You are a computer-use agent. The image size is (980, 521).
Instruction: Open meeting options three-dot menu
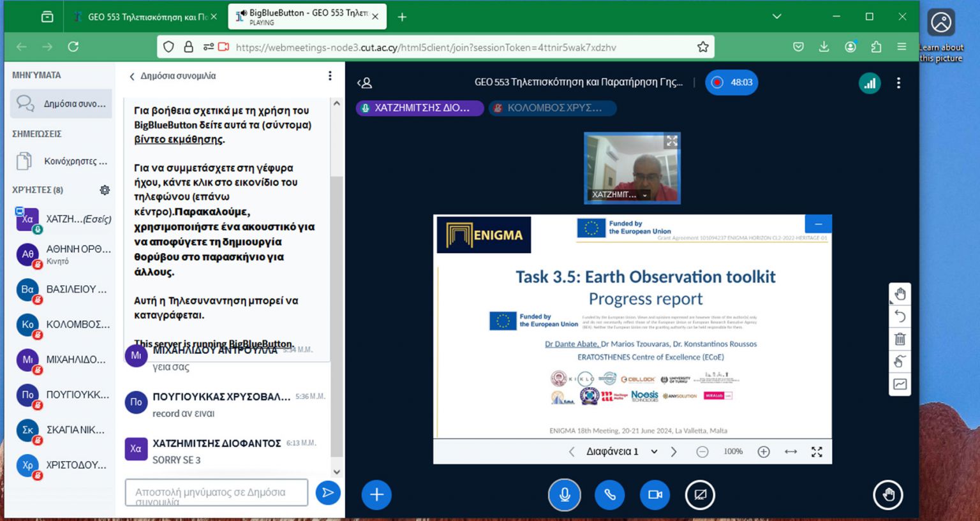[898, 83]
